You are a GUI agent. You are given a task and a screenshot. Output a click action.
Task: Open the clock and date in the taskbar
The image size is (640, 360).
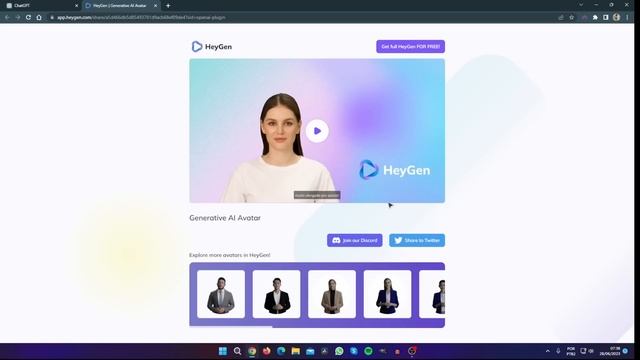coord(609,351)
